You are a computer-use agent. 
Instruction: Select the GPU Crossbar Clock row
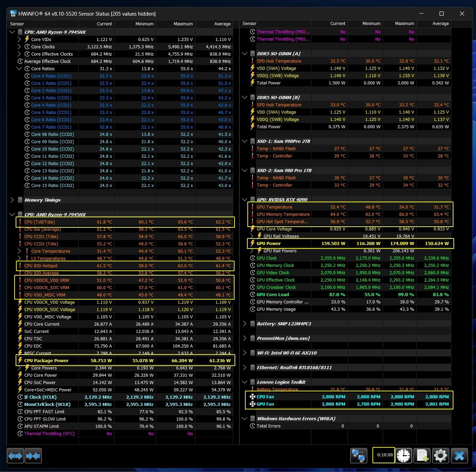pos(346,287)
